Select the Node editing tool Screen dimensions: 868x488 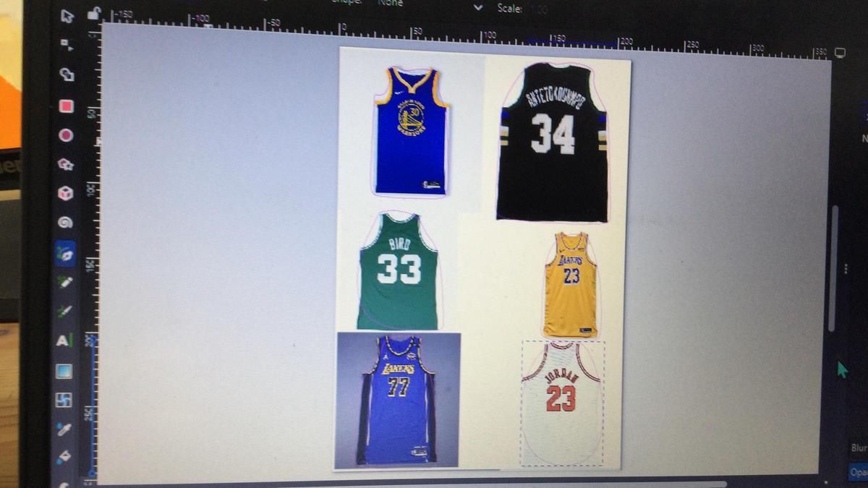(67, 45)
